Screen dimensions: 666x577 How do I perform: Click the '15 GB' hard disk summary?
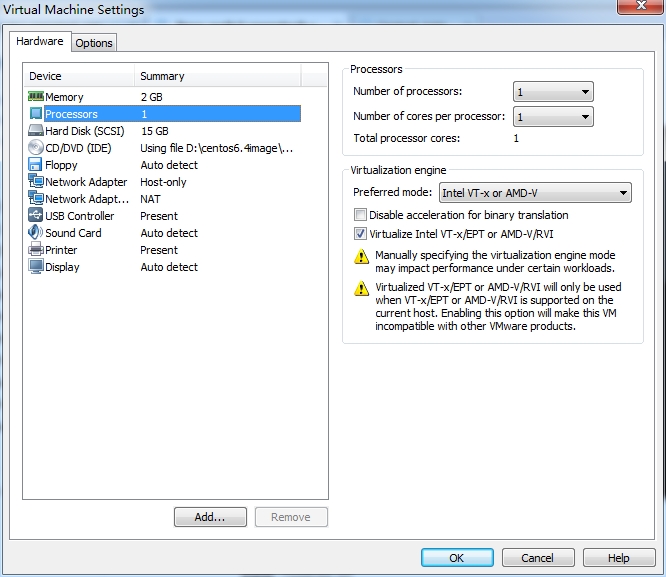point(155,131)
